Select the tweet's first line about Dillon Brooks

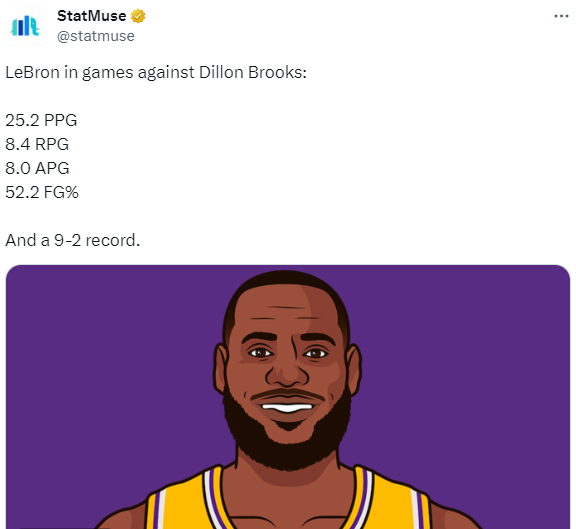[x=156, y=72]
